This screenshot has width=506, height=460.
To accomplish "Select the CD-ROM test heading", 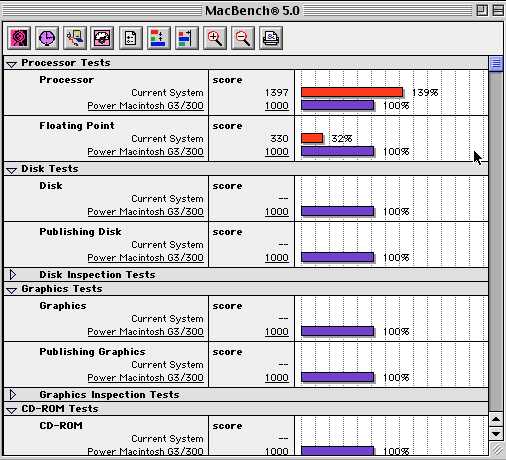I will 61,426.
